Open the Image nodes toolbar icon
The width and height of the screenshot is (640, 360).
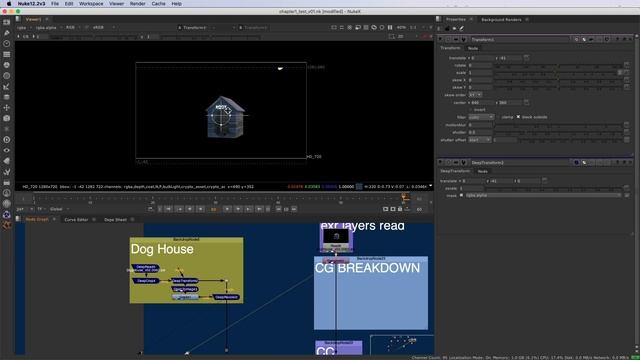tap(7, 22)
